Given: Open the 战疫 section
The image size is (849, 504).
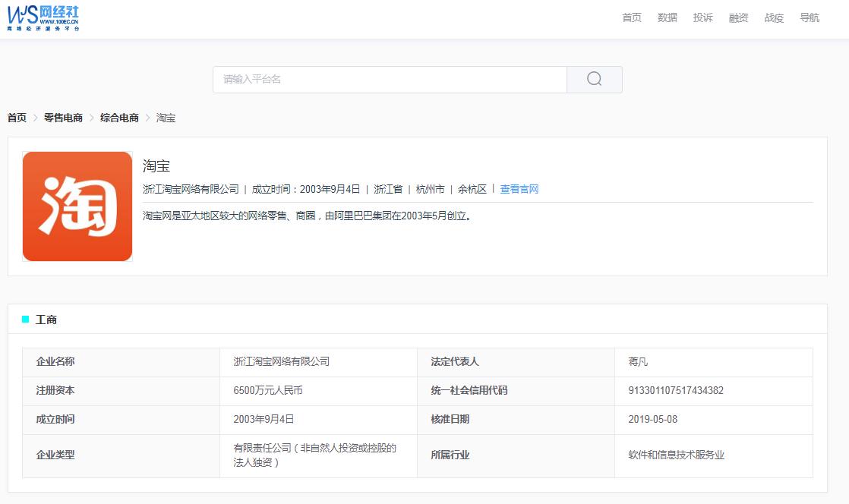Looking at the screenshot, I should (773, 17).
